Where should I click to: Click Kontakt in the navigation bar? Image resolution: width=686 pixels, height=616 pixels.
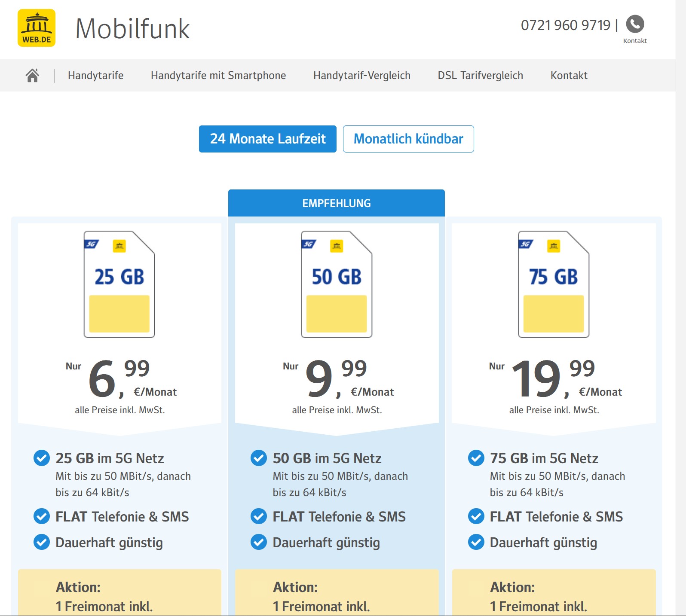tap(569, 75)
